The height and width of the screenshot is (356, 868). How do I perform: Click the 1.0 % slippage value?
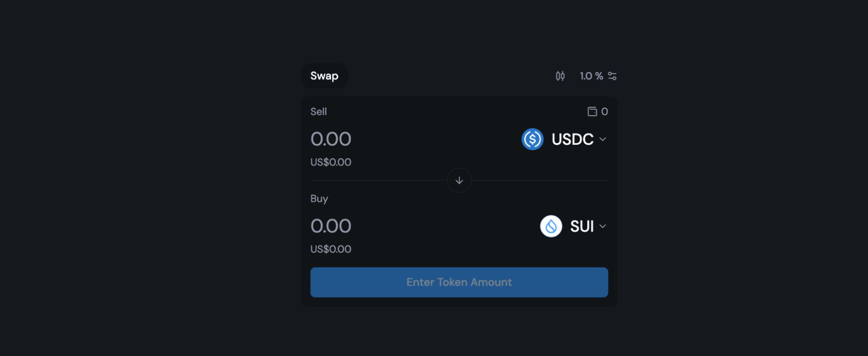(x=591, y=76)
